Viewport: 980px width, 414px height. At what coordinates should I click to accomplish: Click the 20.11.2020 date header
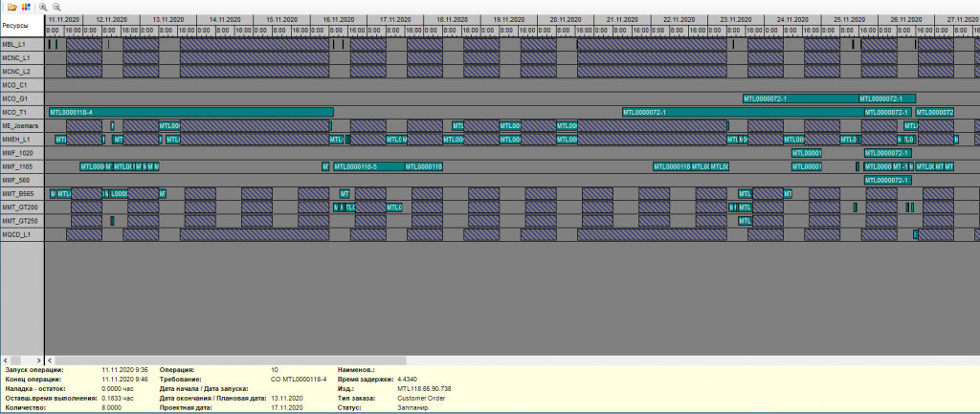566,19
